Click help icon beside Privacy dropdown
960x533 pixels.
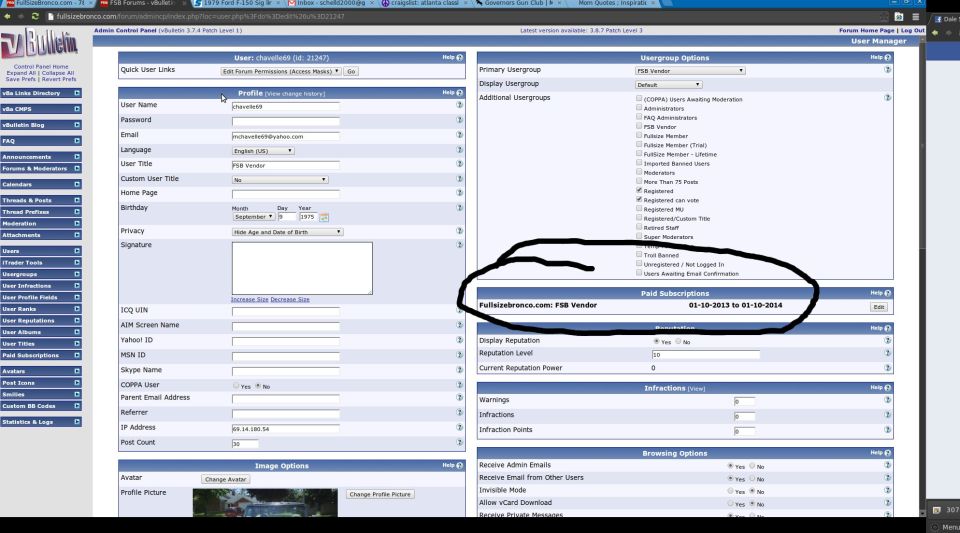pos(459,231)
